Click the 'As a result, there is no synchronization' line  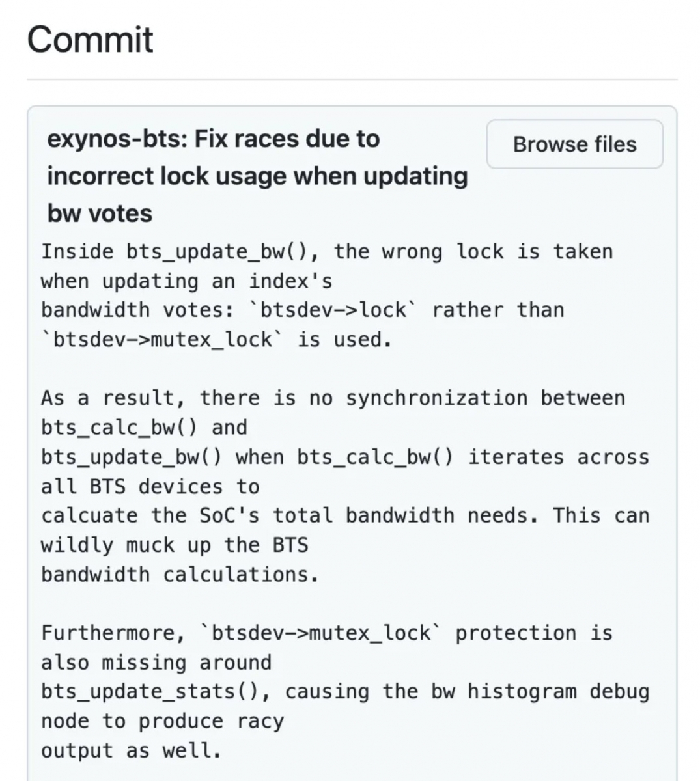click(333, 398)
